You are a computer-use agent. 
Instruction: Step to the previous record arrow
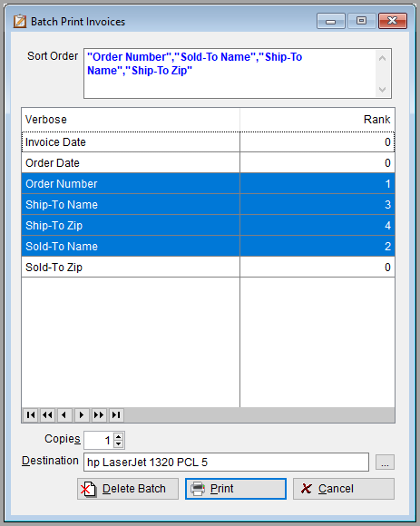tap(64, 415)
